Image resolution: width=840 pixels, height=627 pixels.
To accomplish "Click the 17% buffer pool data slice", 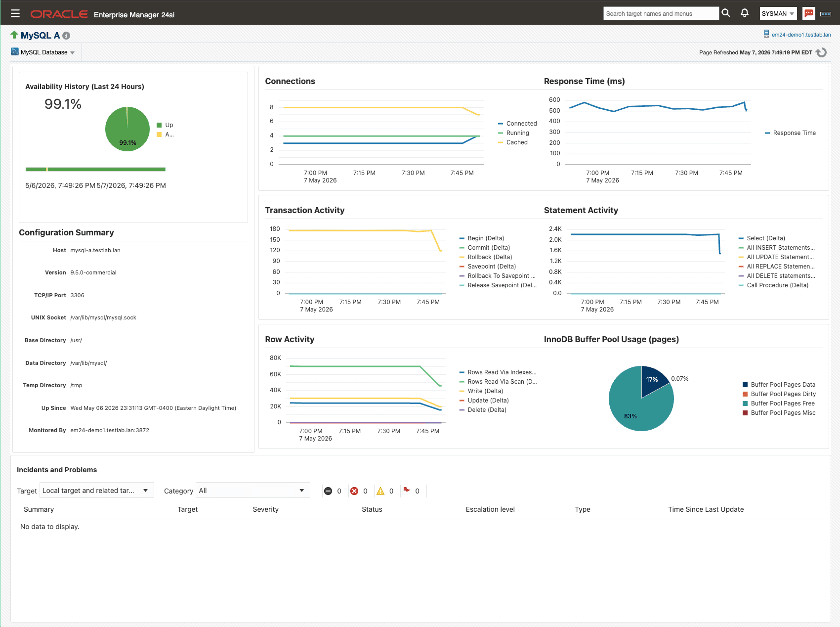I will click(653, 380).
